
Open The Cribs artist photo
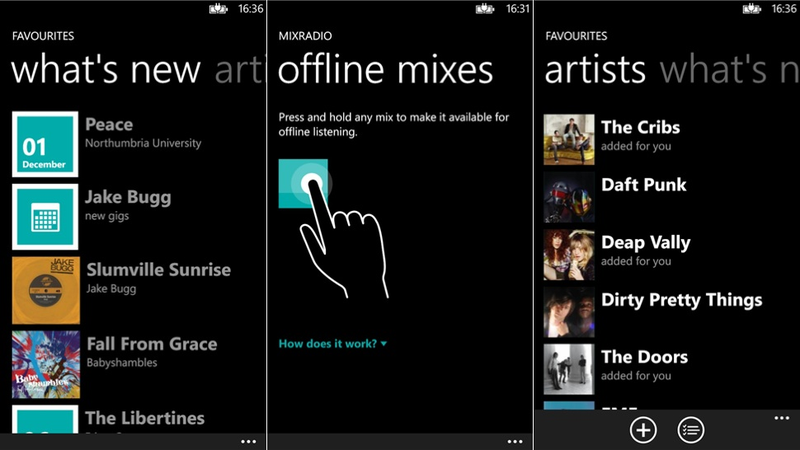pos(569,139)
